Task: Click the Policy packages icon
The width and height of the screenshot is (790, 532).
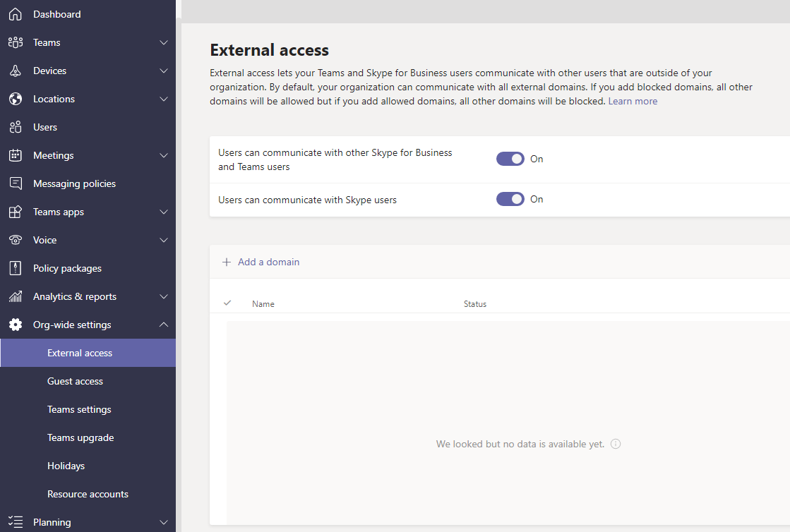Action: tap(15, 268)
